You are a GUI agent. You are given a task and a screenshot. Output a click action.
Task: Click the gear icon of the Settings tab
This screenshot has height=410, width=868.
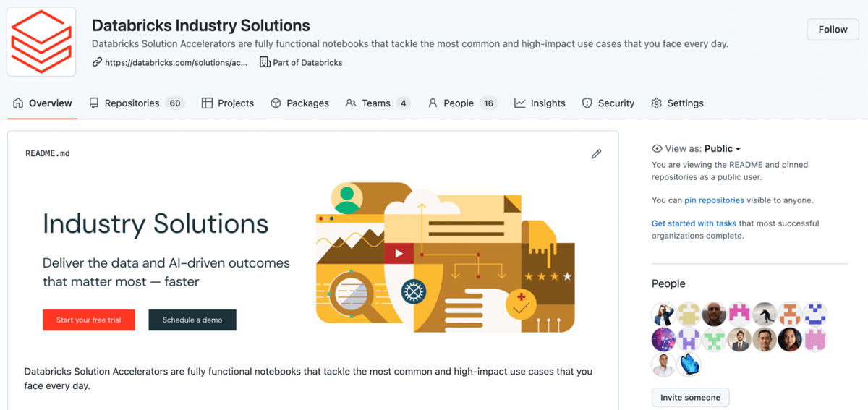pos(657,103)
